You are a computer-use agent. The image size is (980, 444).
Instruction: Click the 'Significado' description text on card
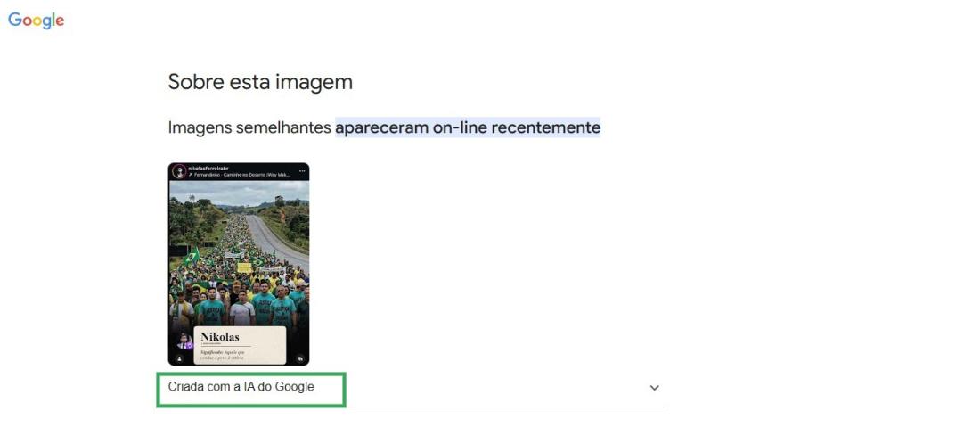(x=223, y=355)
